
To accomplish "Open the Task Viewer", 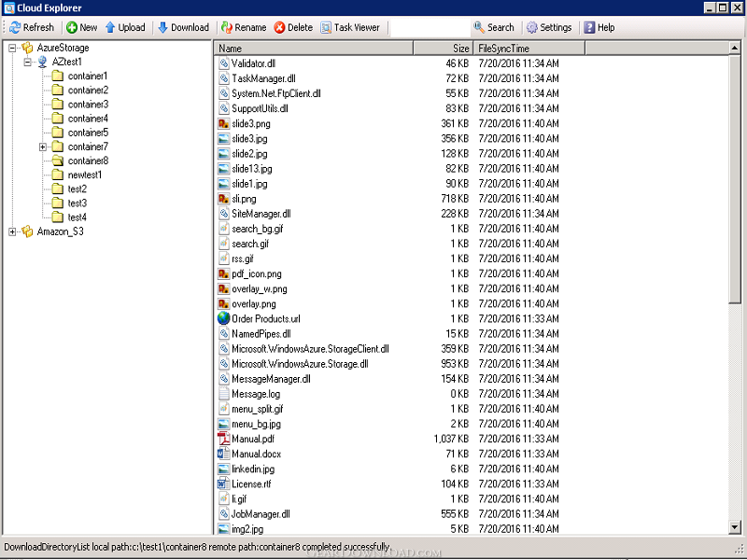I will [350, 28].
